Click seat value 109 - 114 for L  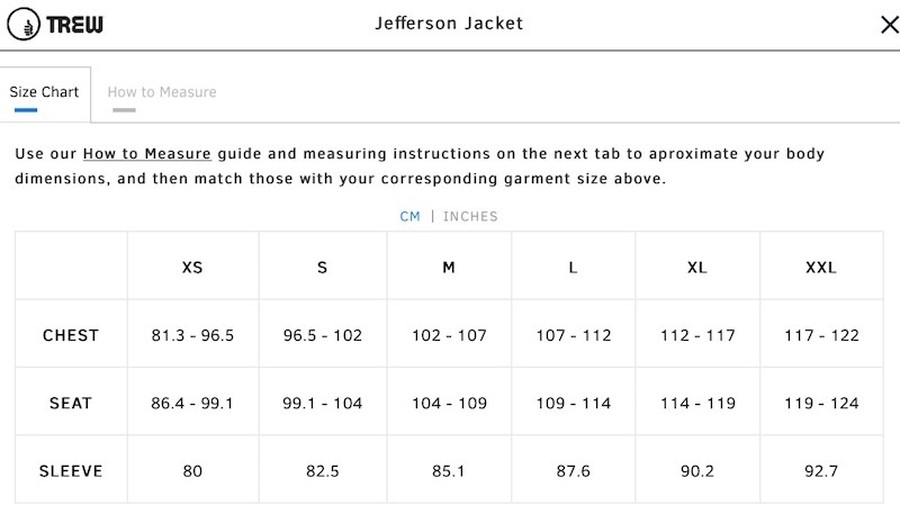(x=573, y=403)
